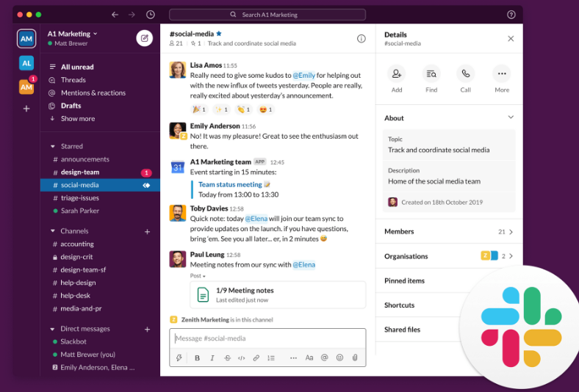Screen dimensions: 579x392
Task: Click the lightning shortcuts icon in composer
Action: tap(179, 357)
